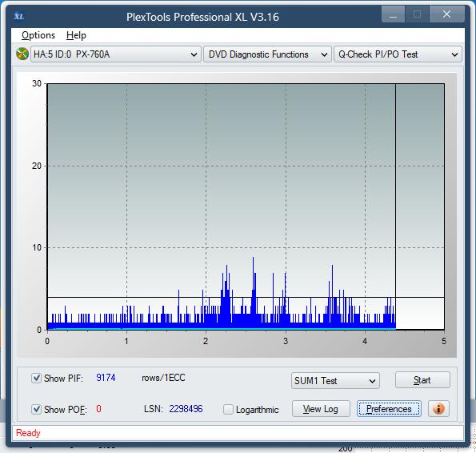Open the Options menu
Screen dimensions: 476x453
point(38,35)
